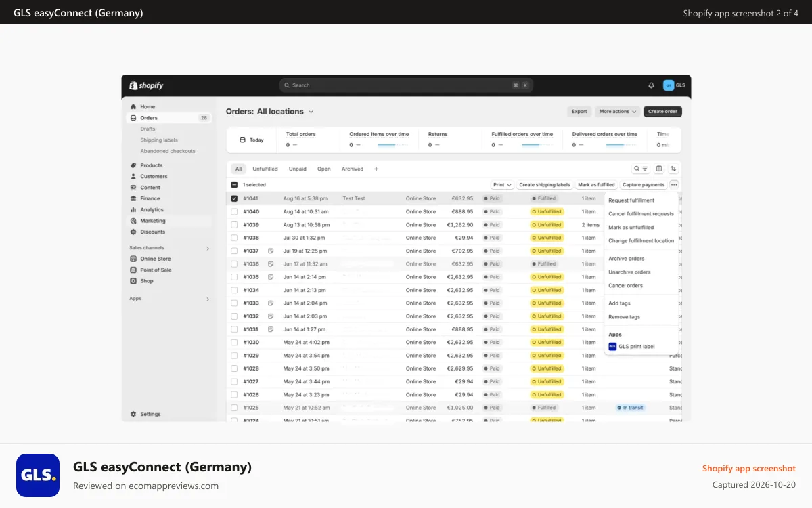The image size is (812, 508).
Task: Click the Today calendar date filter
Action: click(251, 140)
